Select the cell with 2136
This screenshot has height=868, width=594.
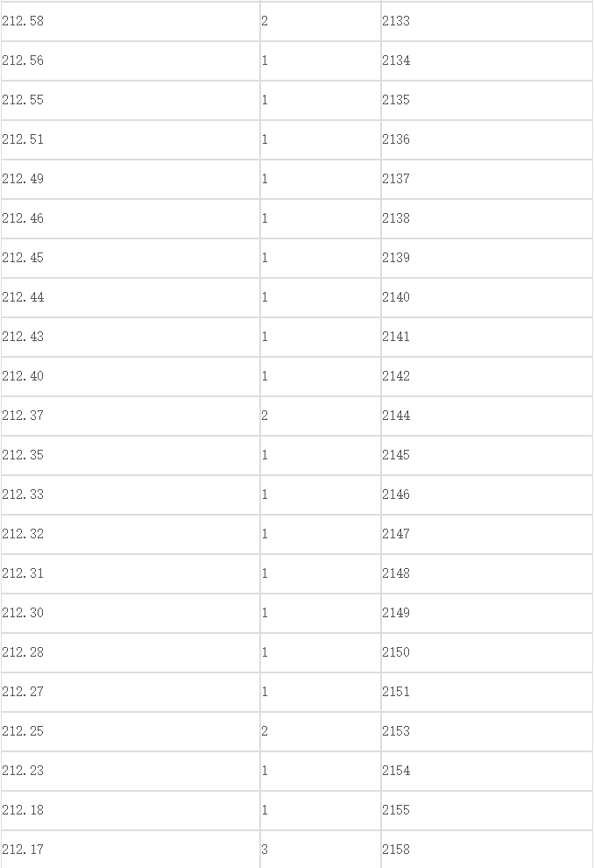point(486,139)
